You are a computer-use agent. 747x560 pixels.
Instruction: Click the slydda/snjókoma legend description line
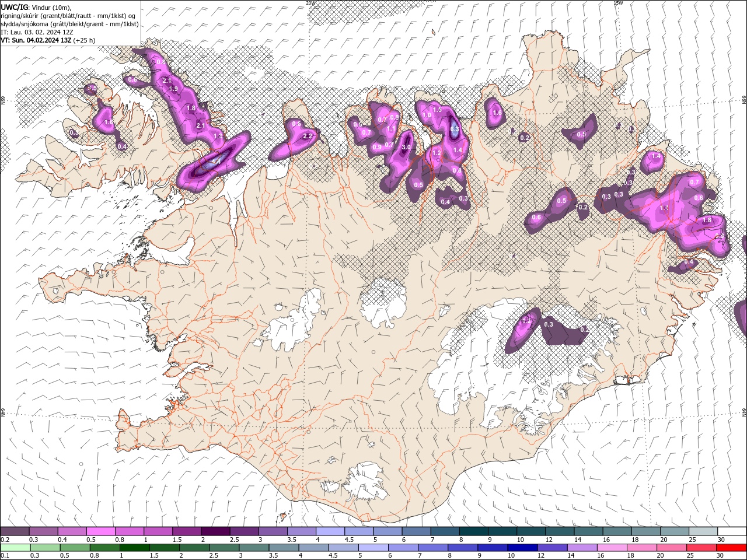pyautogui.click(x=69, y=24)
